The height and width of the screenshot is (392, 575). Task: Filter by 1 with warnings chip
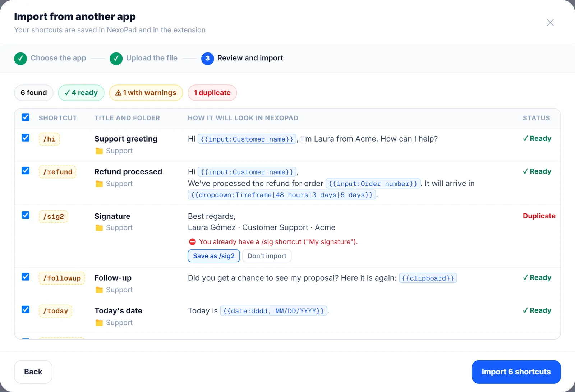[146, 93]
